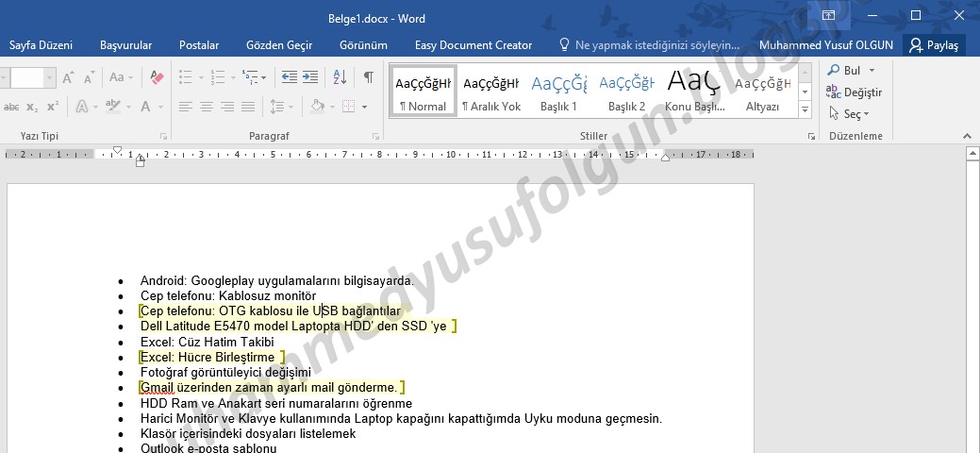Viewport: 980px width, 453px height.
Task: Switch to the Başvurular tab
Action: (x=125, y=45)
